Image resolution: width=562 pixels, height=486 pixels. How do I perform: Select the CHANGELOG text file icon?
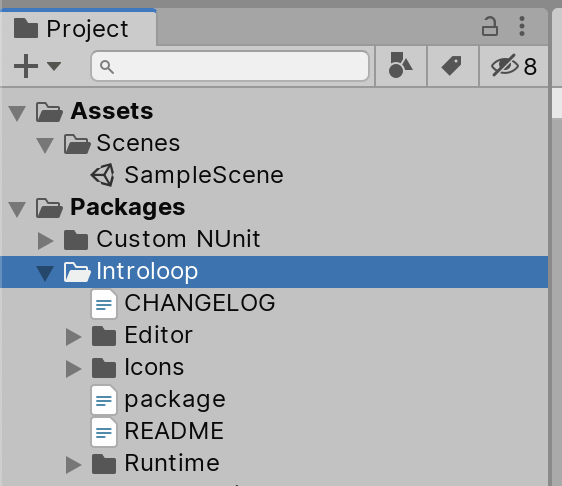tap(104, 304)
